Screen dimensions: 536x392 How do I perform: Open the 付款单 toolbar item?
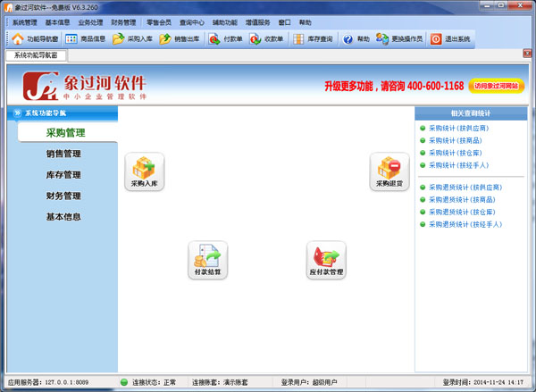tap(225, 39)
